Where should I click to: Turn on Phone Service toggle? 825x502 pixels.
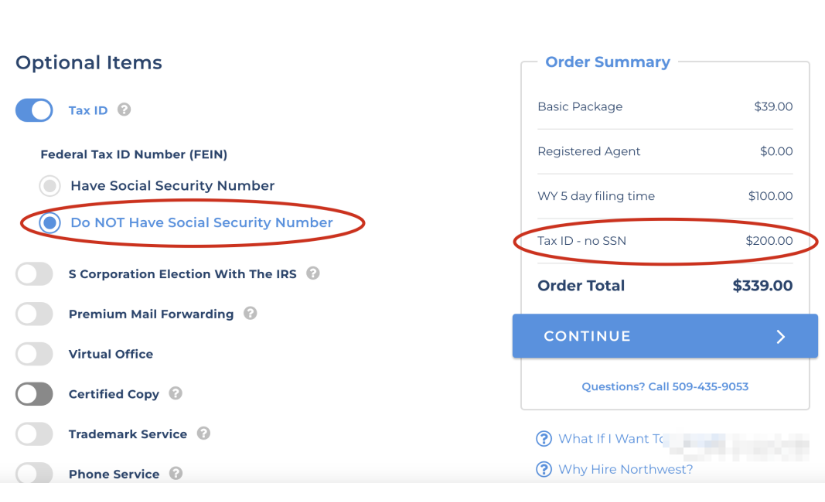(x=34, y=473)
